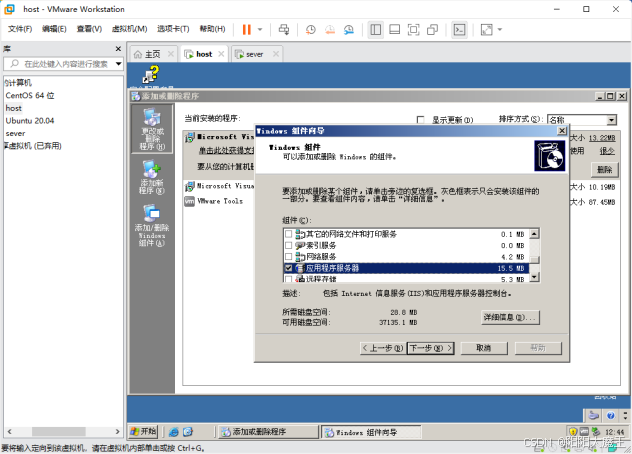Viewport: 632px width, 454px height.
Task: Check the 网络服务 checkbox
Action: pyautogui.click(x=289, y=256)
